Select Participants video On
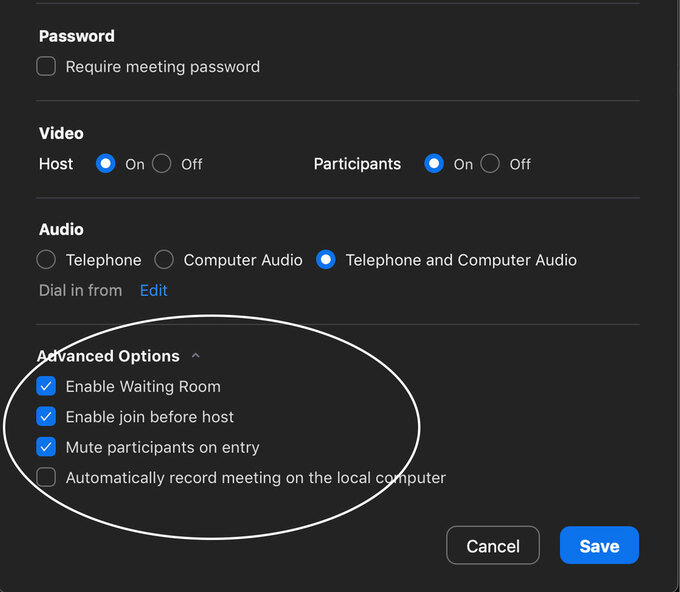Screen dimensions: 680x592 coord(434,164)
